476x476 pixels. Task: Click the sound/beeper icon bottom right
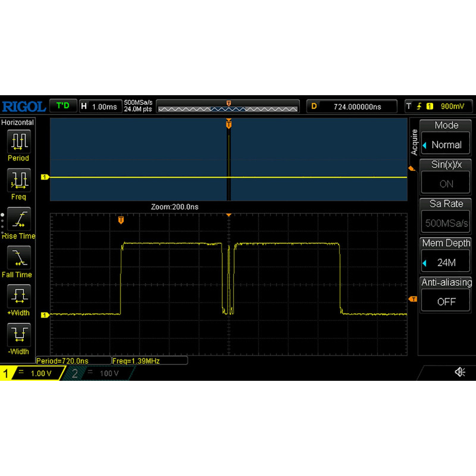(459, 371)
